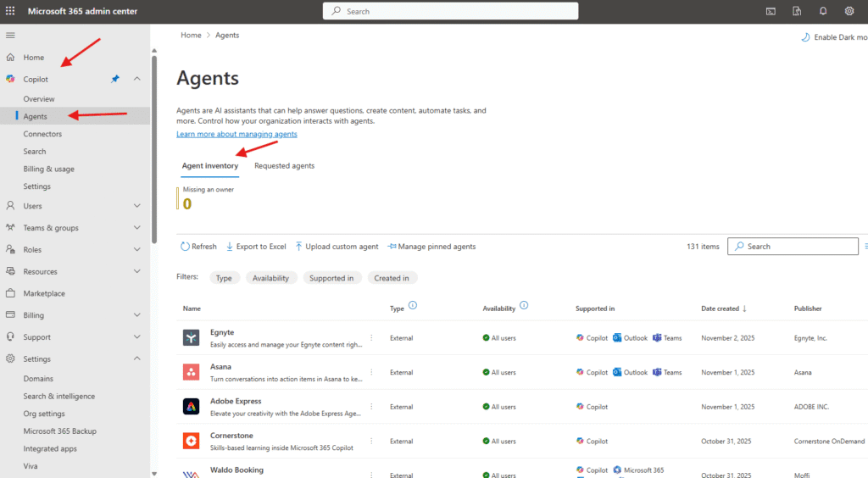Click the Type column info icon
868x478 pixels.
coord(413,306)
